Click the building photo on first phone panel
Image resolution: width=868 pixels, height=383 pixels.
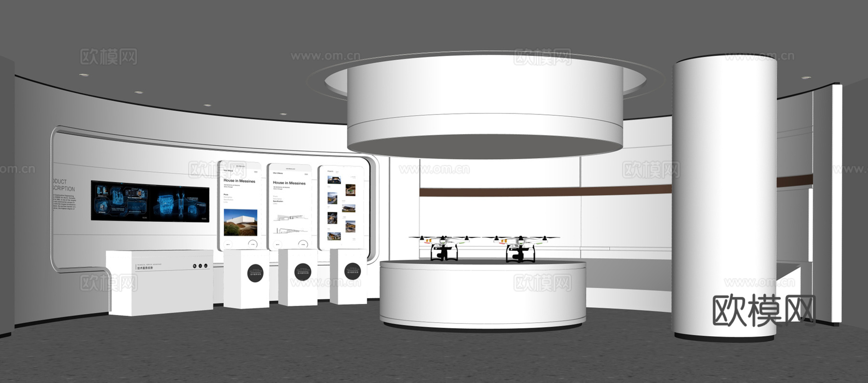(x=240, y=222)
